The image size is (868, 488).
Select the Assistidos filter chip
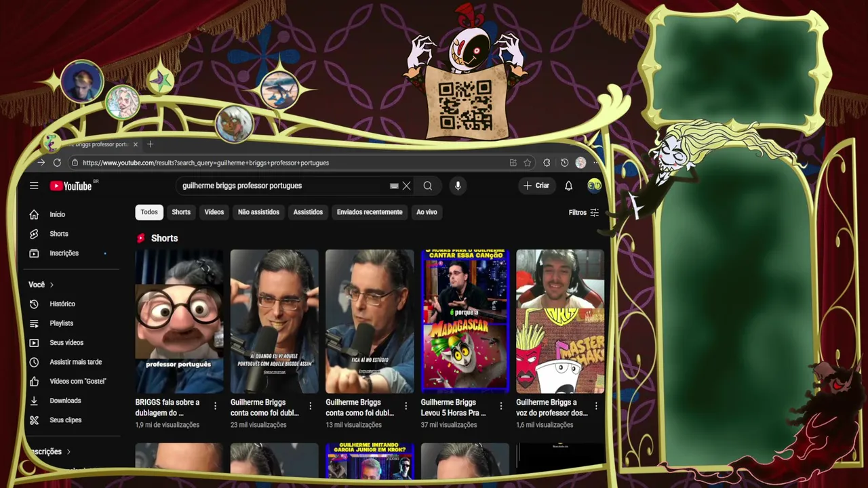[x=308, y=212]
